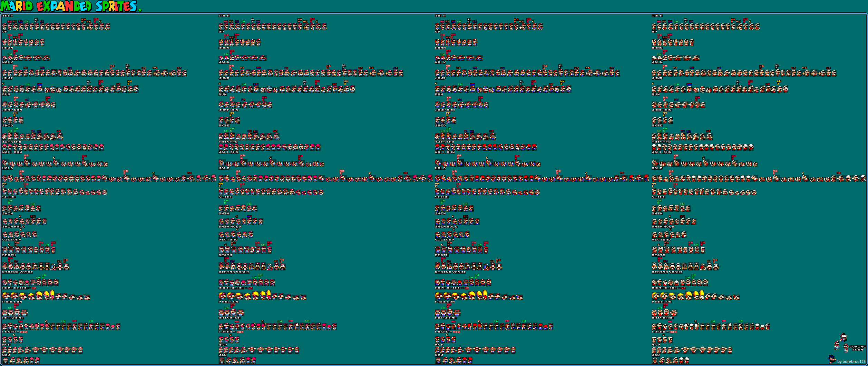Click the LOSER label in the leftmost sprite set
The height and width of the screenshot is (366, 868).
point(9,332)
